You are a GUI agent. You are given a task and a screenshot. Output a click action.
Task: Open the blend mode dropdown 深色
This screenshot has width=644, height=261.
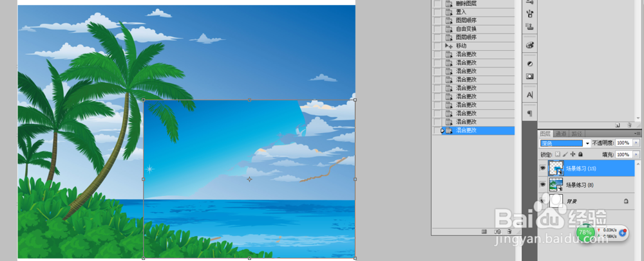562,143
